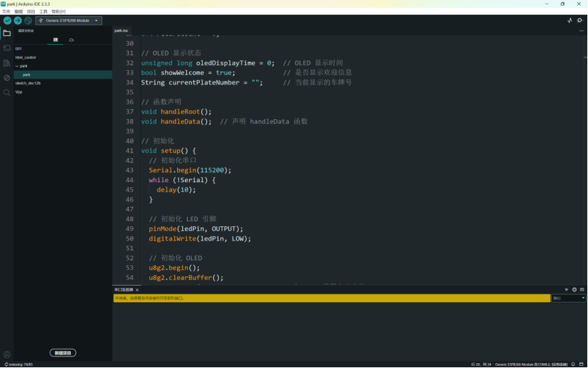This screenshot has width=588, height=368.
Task: Open the Search magnifier in the sidebar
Action: 7,93
